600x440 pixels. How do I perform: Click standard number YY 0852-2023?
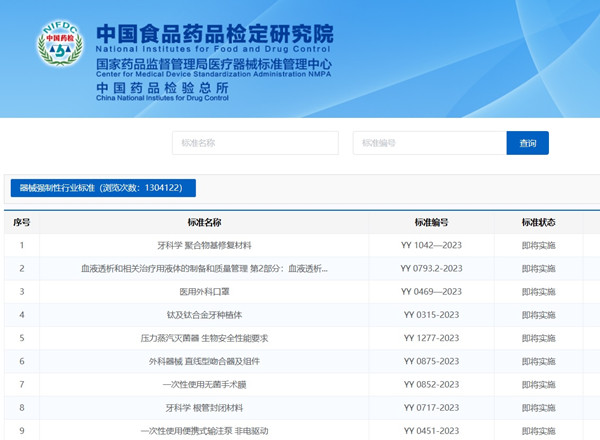(431, 385)
